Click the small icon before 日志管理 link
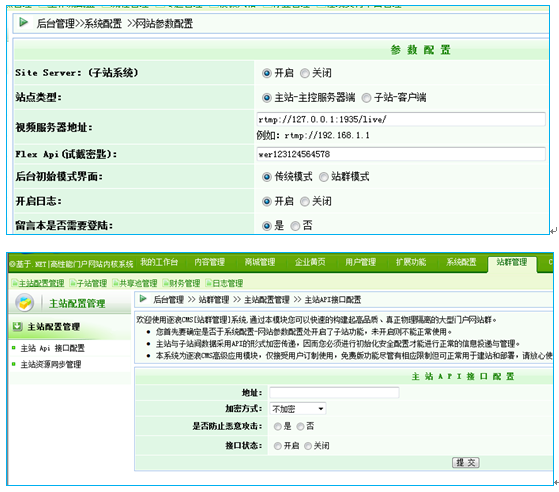This screenshot has width=559, height=492. pyautogui.click(x=209, y=283)
